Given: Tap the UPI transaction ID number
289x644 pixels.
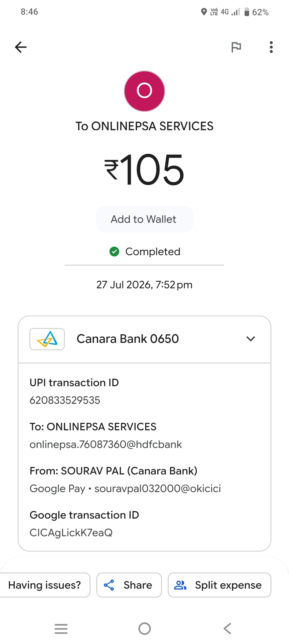Looking at the screenshot, I should coord(65,400).
